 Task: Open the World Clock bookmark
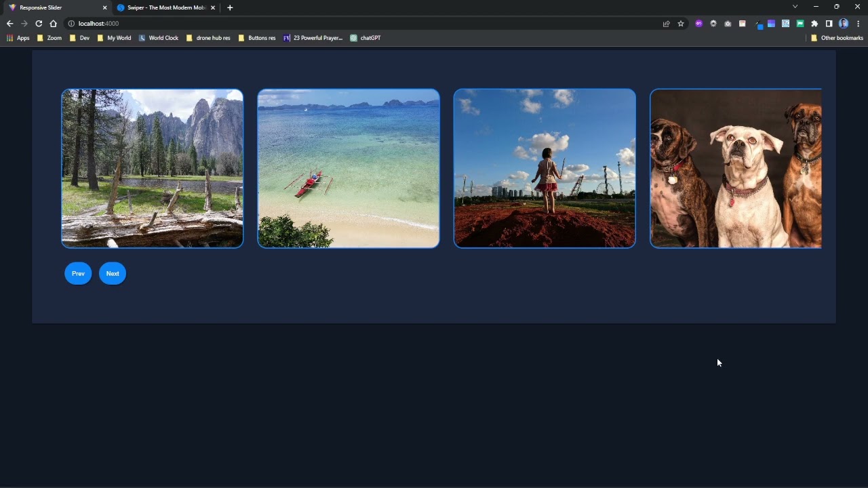pos(159,38)
